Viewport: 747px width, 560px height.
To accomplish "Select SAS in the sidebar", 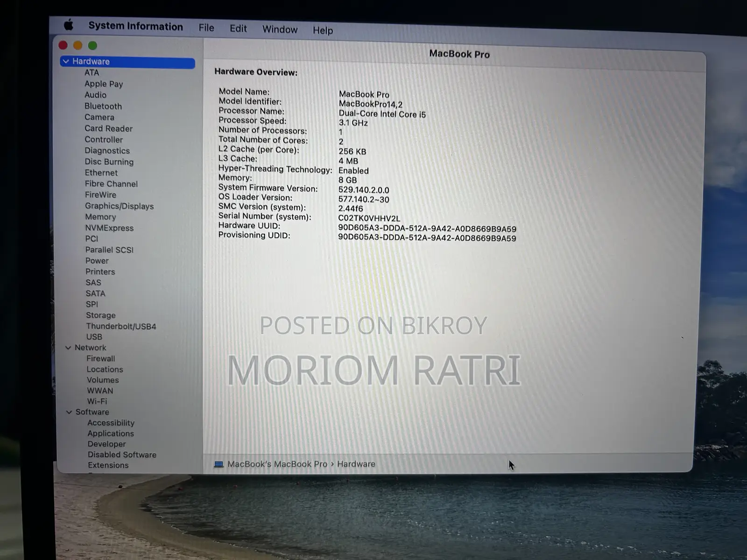I will tap(93, 282).
